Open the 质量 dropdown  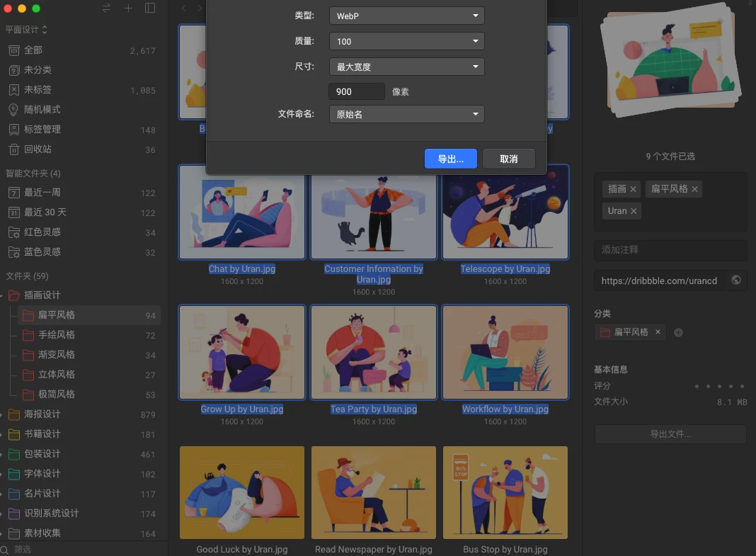click(x=406, y=41)
